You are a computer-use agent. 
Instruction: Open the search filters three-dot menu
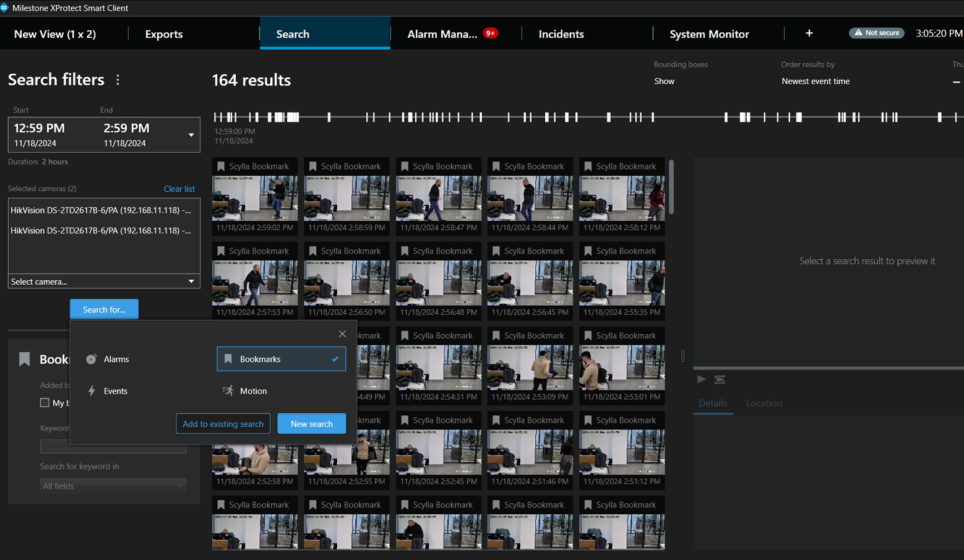[x=118, y=80]
